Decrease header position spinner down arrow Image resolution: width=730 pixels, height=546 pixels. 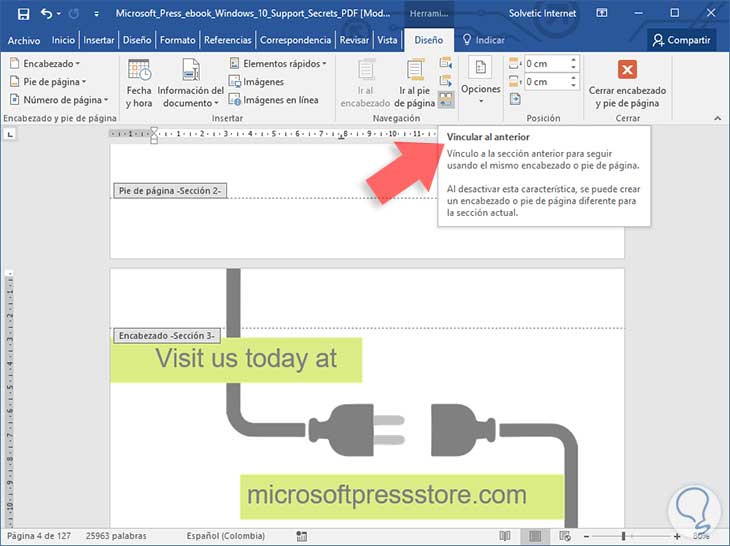coord(574,67)
